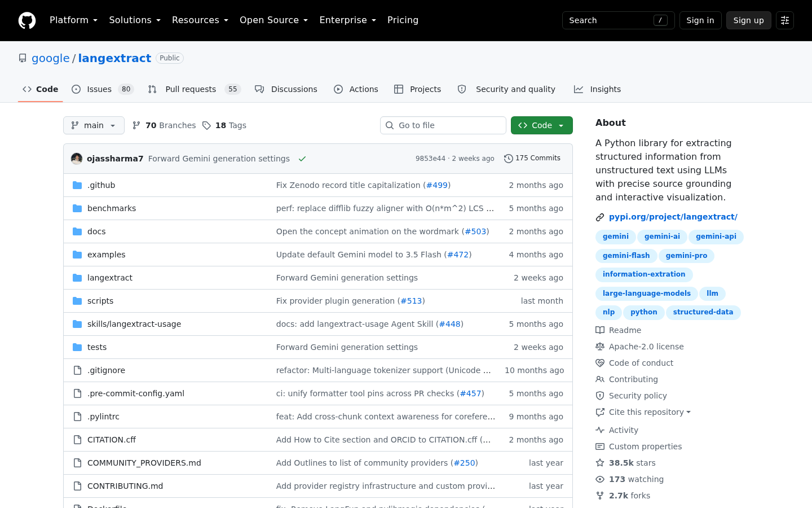Viewport: 812px width, 508px height.
Task: Click the Sign up button
Action: pyautogui.click(x=749, y=20)
